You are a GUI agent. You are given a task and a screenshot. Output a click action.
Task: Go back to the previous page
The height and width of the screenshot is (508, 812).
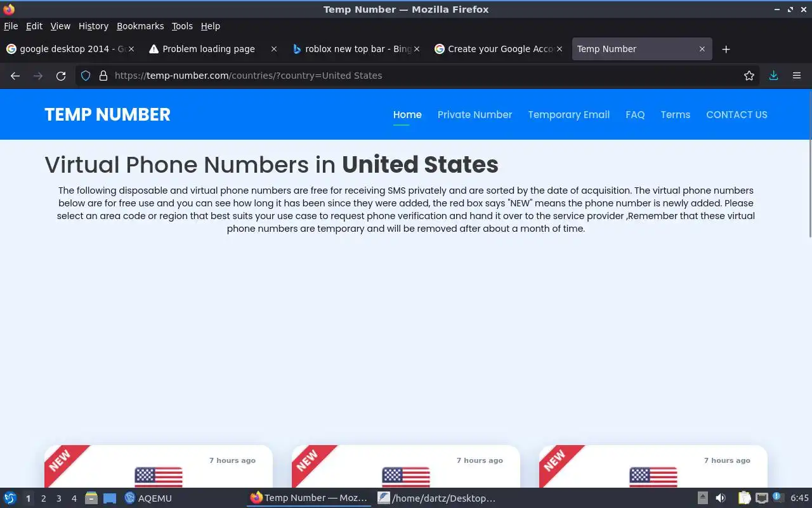tap(15, 76)
